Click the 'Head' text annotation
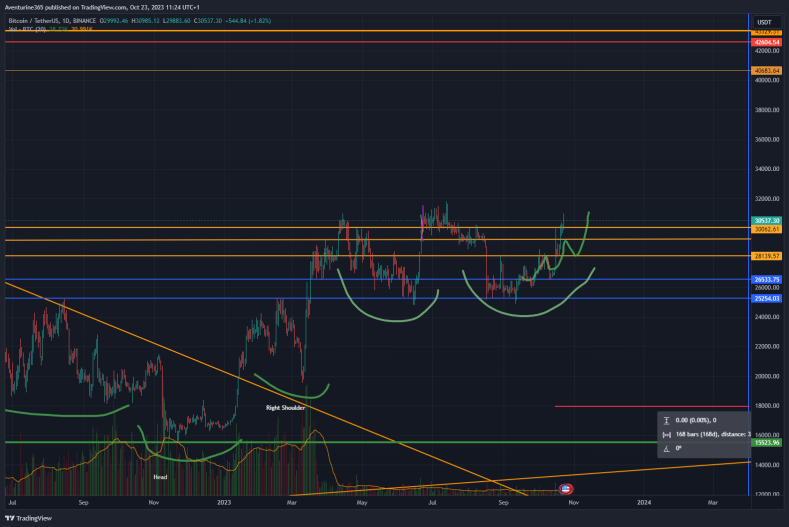 pos(160,477)
